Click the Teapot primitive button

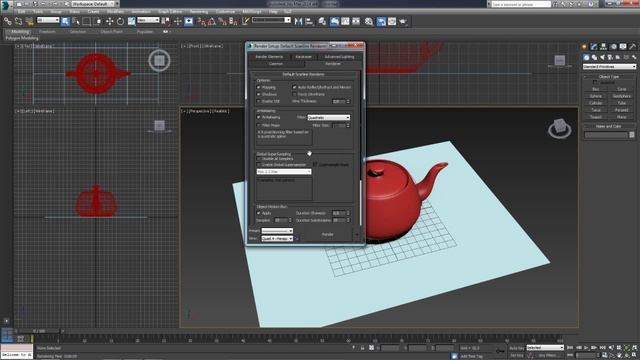(x=596, y=117)
